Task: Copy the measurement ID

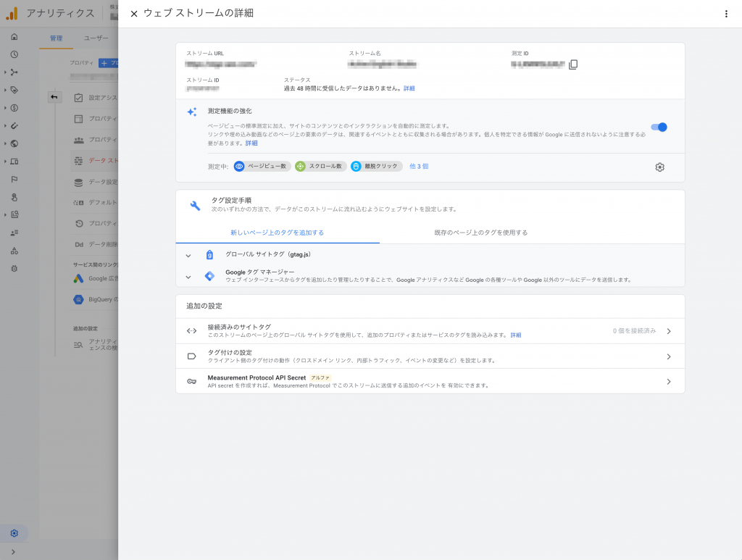Action: pos(573,64)
